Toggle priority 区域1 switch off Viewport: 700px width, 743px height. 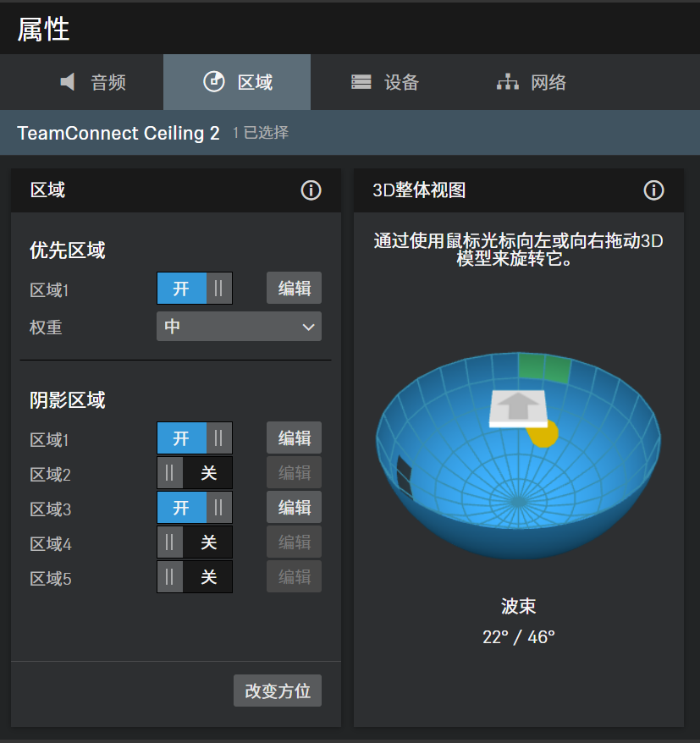(195, 288)
